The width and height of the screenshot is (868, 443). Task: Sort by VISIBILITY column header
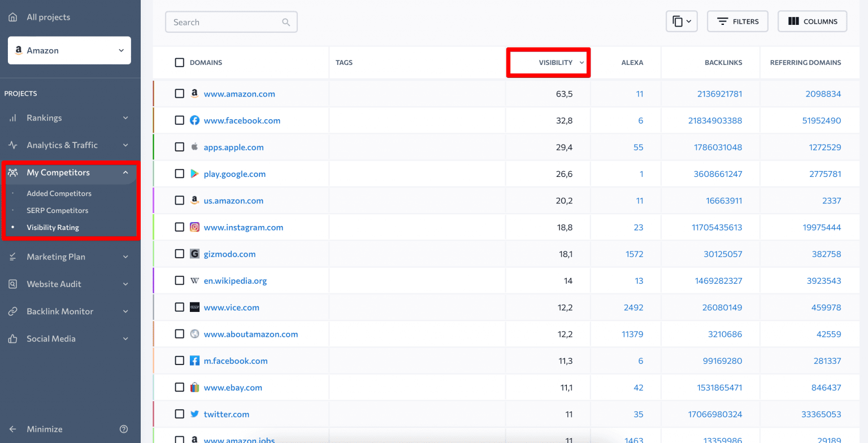pos(556,63)
